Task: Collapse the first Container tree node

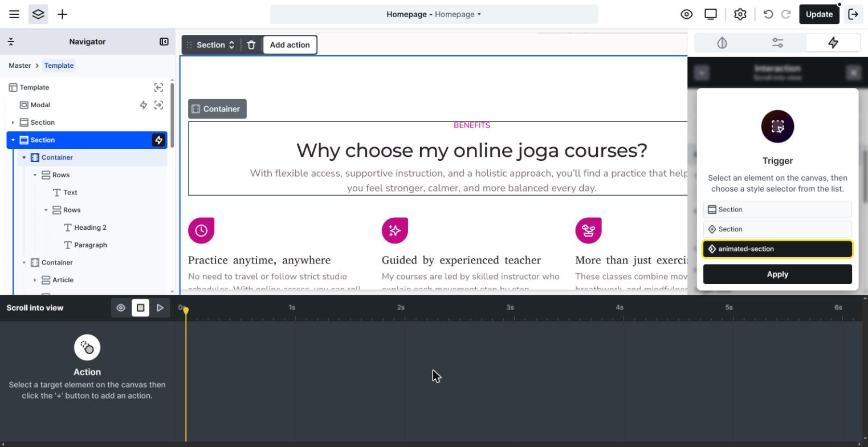Action: point(24,157)
